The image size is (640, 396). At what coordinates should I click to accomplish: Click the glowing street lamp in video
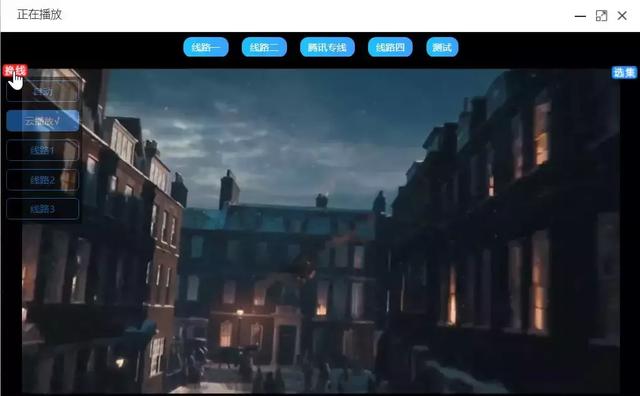click(x=240, y=312)
